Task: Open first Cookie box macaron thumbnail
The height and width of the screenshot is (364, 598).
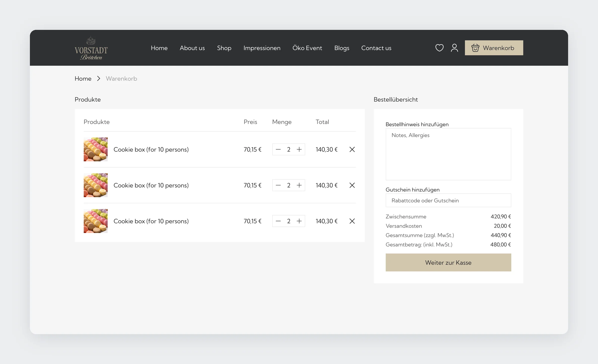Action: click(96, 149)
